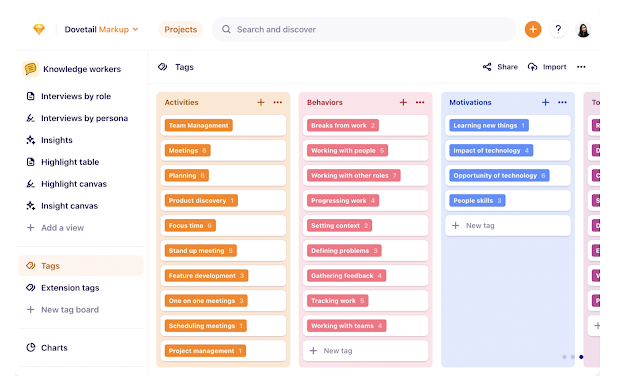Click the orange plus create button

(x=533, y=29)
